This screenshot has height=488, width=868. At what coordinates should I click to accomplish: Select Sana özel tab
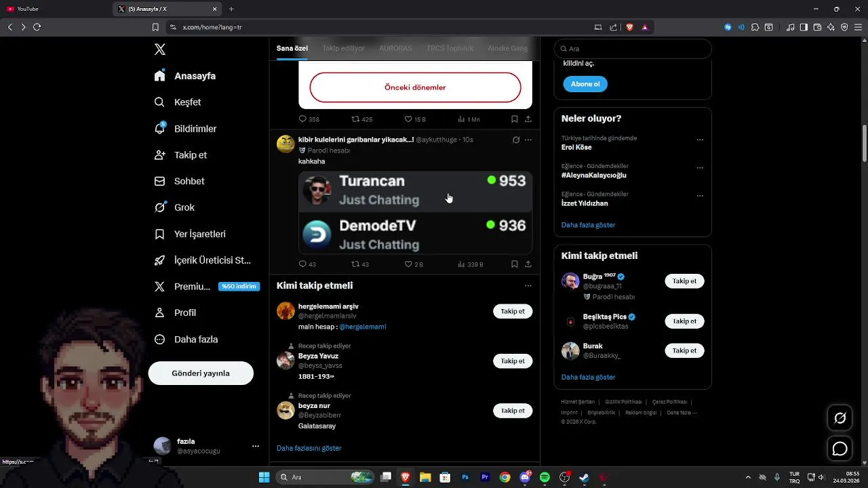pyautogui.click(x=292, y=48)
